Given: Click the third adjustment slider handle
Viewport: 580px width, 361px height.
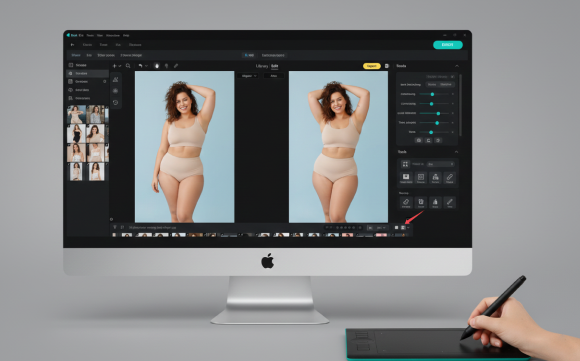Looking at the screenshot, I should [438, 113].
